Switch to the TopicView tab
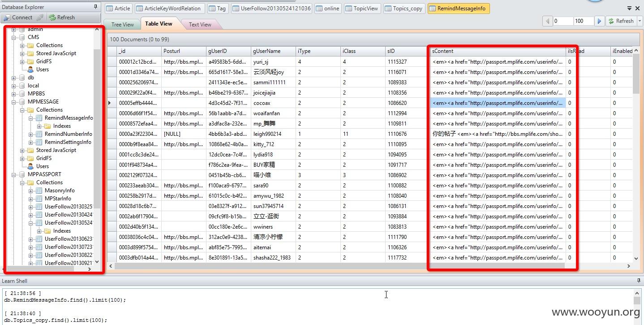 [x=362, y=9]
